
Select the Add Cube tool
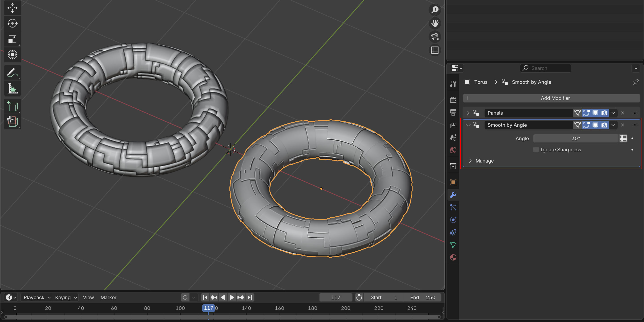click(x=12, y=106)
